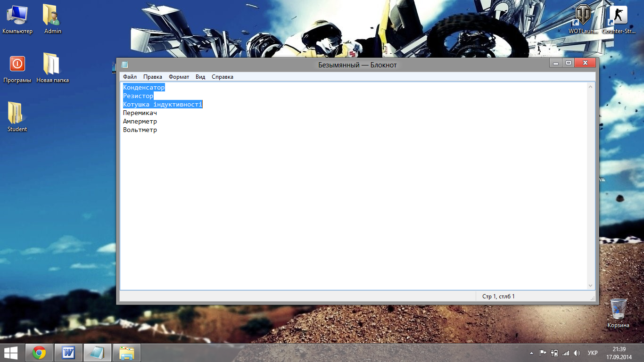Click the word Перемикач

coord(140,113)
